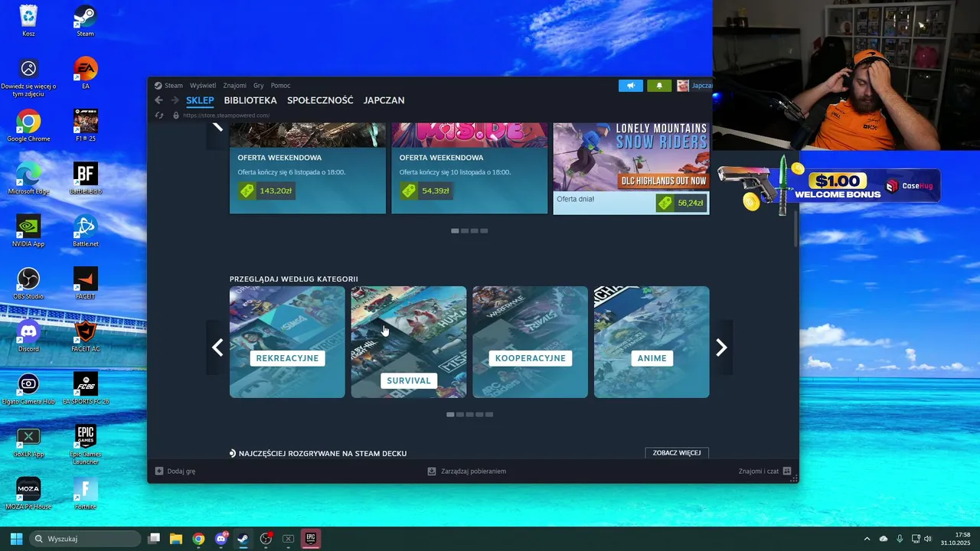980x551 pixels.
Task: Go forward with the right navigation arrow
Action: [175, 100]
